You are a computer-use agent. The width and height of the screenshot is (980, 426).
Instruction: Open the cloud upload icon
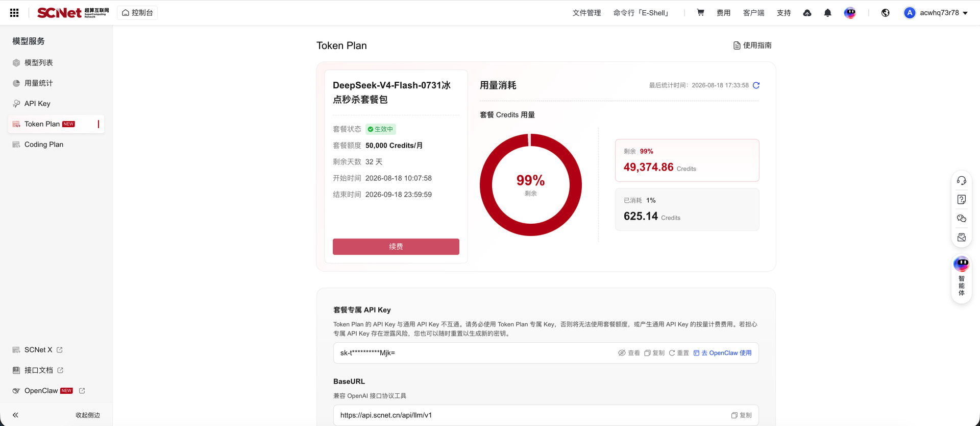click(x=807, y=13)
